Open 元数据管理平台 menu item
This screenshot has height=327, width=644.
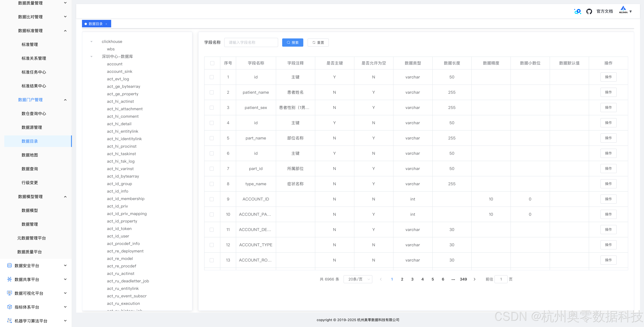click(x=31, y=238)
